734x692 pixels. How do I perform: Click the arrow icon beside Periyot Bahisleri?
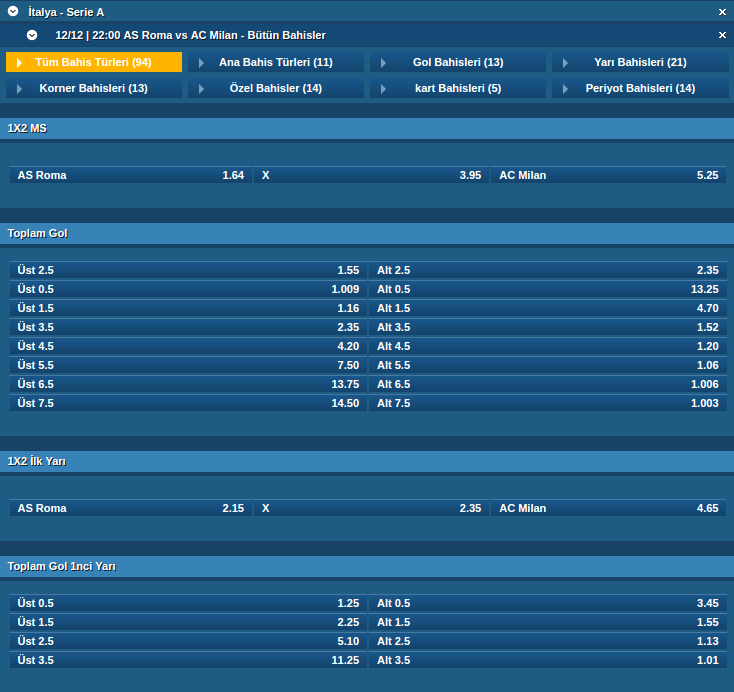(565, 89)
